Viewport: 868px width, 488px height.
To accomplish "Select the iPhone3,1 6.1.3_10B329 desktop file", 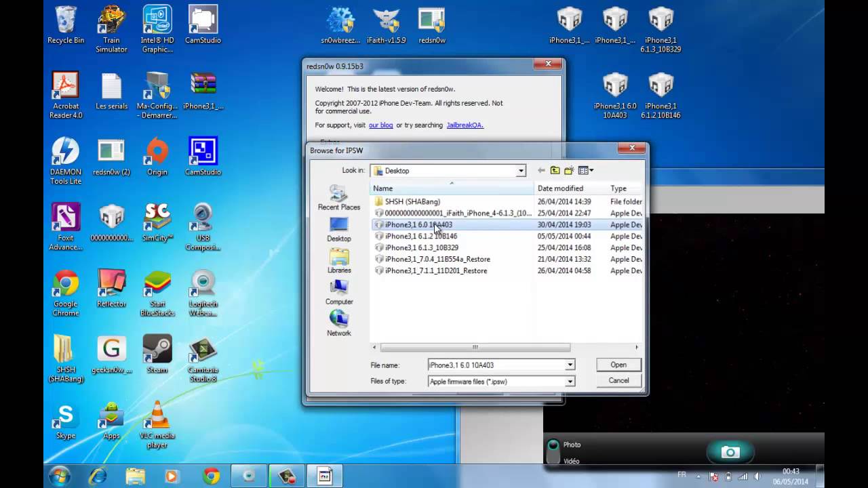I will [660, 30].
